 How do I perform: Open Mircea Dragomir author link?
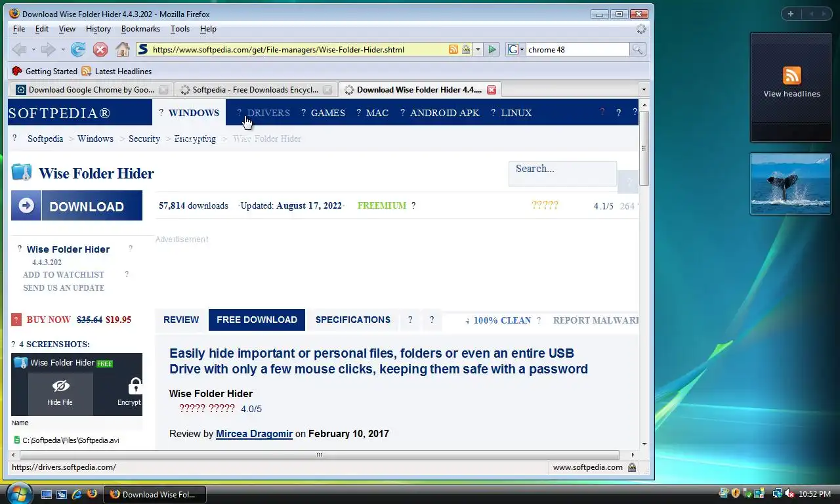[x=254, y=434]
